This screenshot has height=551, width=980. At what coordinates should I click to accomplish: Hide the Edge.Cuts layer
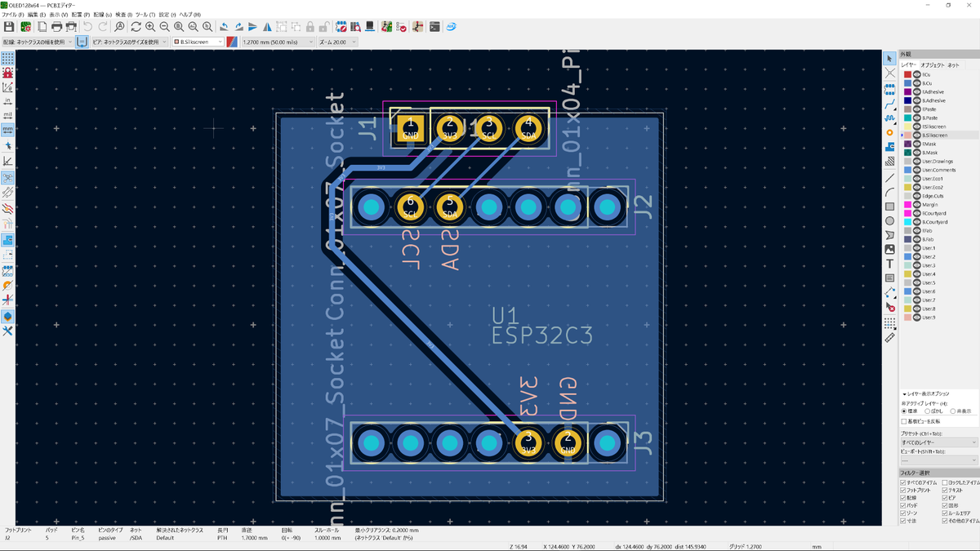[917, 196]
